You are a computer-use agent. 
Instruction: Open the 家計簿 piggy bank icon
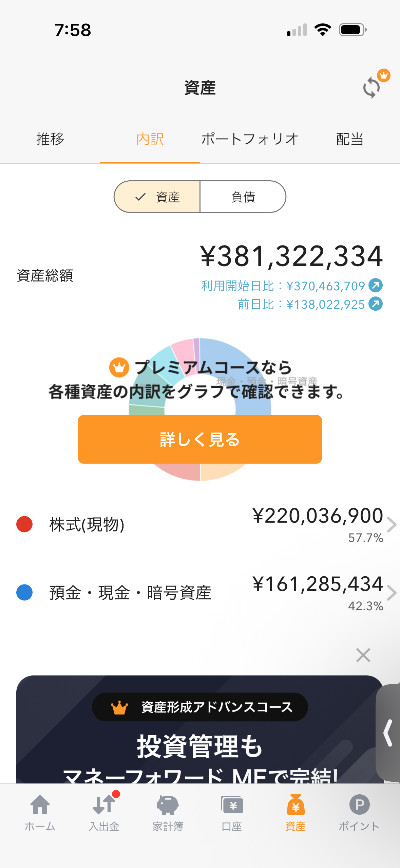coord(168,805)
